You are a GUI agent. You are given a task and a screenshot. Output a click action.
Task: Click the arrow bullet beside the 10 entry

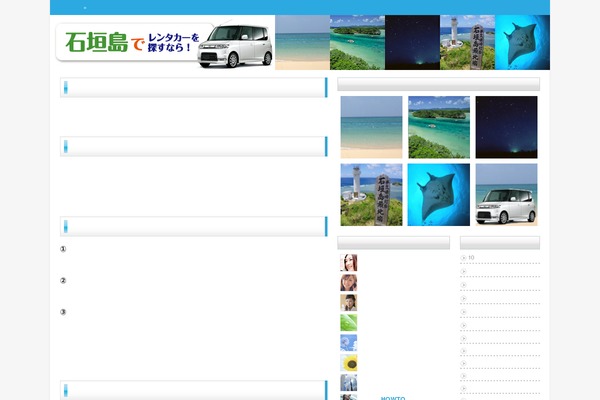pos(463,258)
